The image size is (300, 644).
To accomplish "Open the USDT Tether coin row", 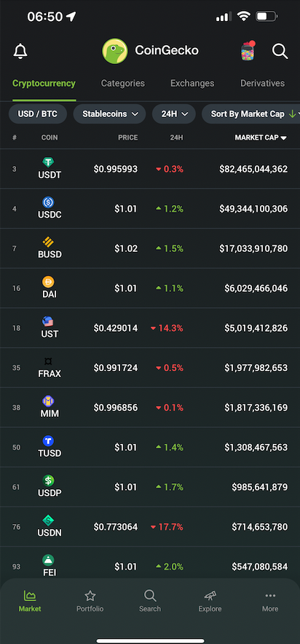I will click(x=150, y=169).
